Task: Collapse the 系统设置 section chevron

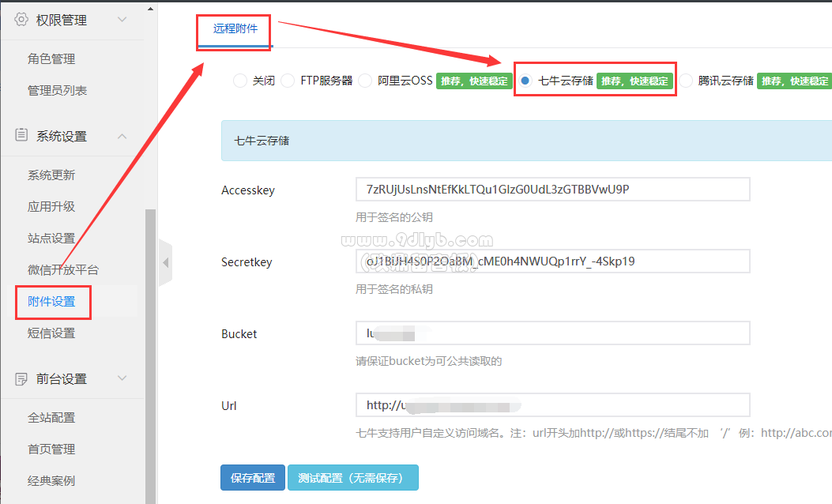Action: click(122, 136)
